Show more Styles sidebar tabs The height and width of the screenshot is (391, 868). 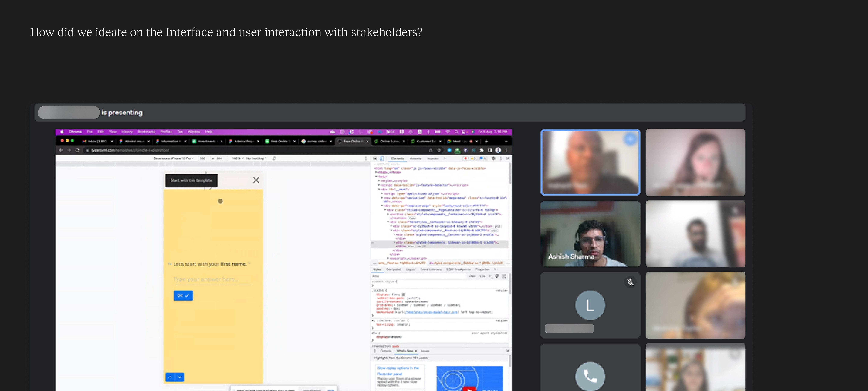496,269
